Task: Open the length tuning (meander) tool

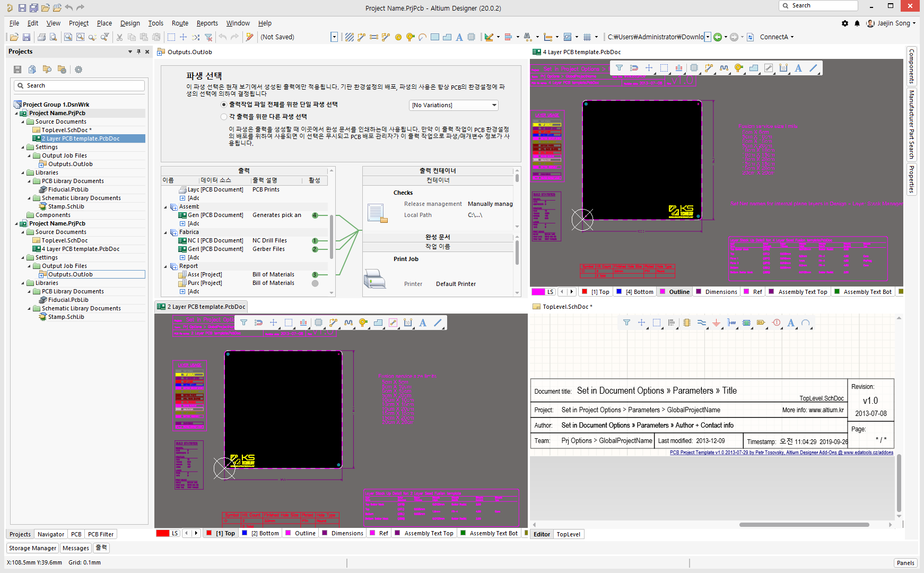Action: [723, 68]
